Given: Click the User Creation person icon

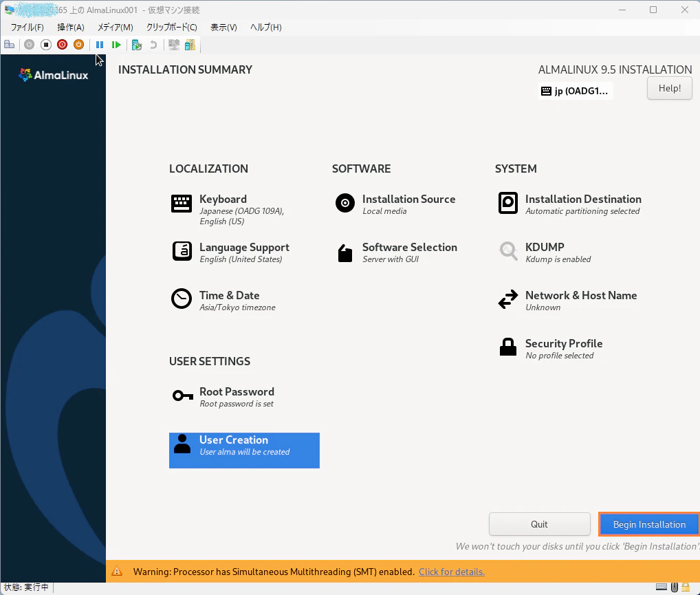Looking at the screenshot, I should coord(182,444).
